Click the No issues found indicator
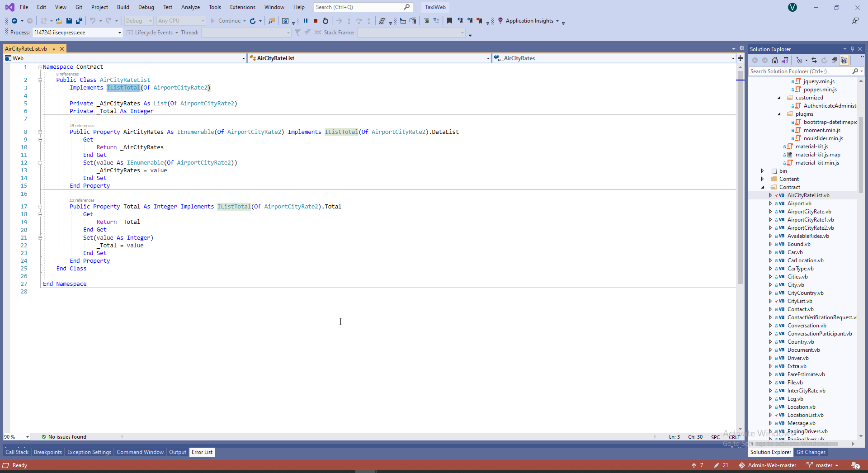The width and height of the screenshot is (868, 473). coord(64,437)
